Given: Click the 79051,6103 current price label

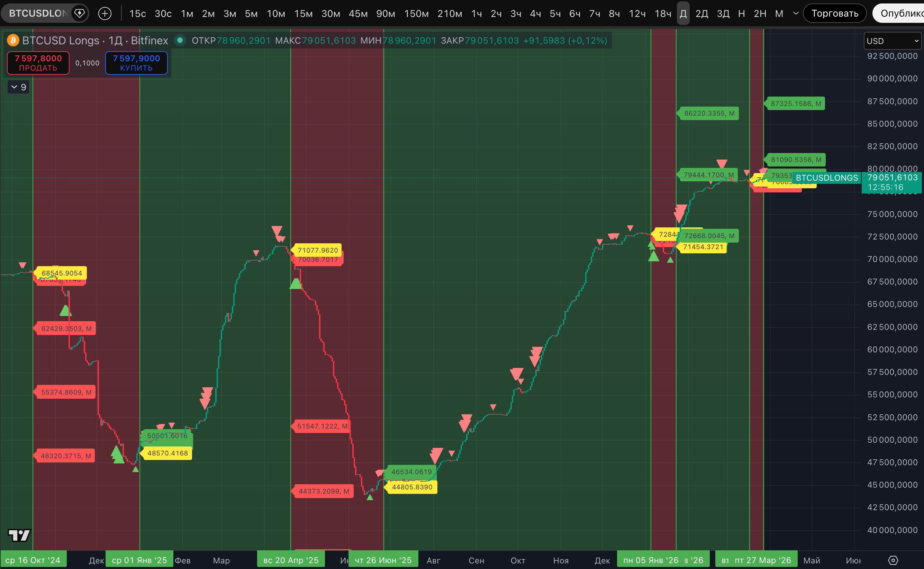Looking at the screenshot, I should pyautogui.click(x=892, y=178).
